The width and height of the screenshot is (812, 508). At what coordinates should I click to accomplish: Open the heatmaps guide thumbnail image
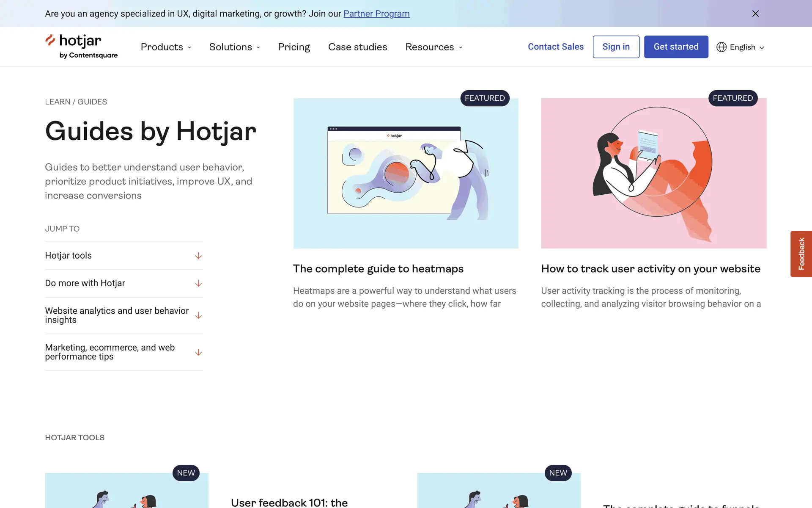pyautogui.click(x=406, y=173)
